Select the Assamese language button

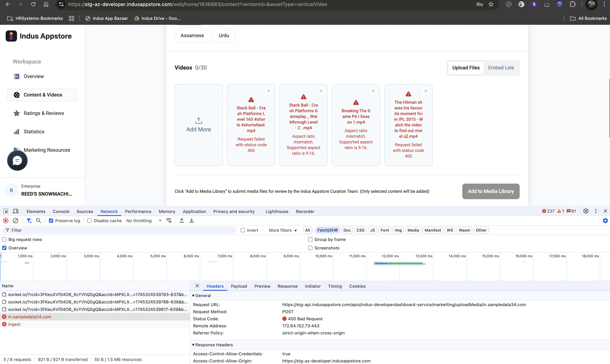coord(192,35)
